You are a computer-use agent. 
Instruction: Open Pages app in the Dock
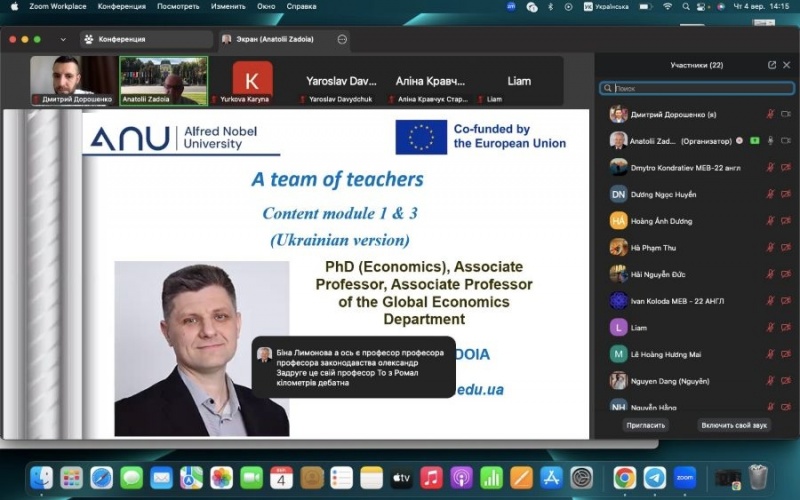click(x=521, y=478)
